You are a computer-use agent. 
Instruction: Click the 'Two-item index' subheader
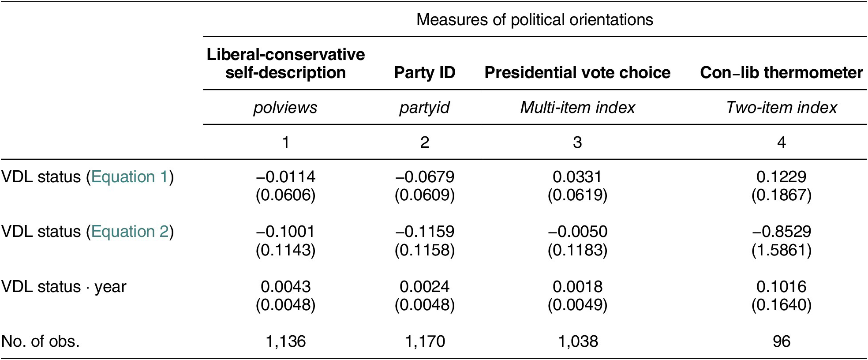[781, 108]
